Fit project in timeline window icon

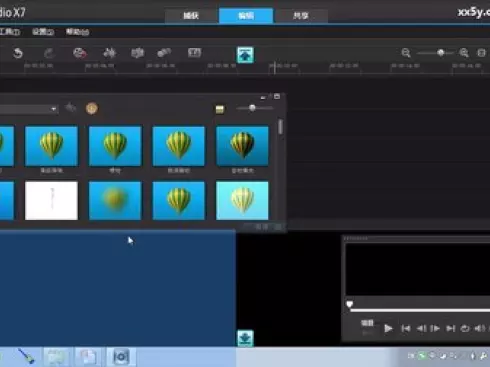[481, 53]
